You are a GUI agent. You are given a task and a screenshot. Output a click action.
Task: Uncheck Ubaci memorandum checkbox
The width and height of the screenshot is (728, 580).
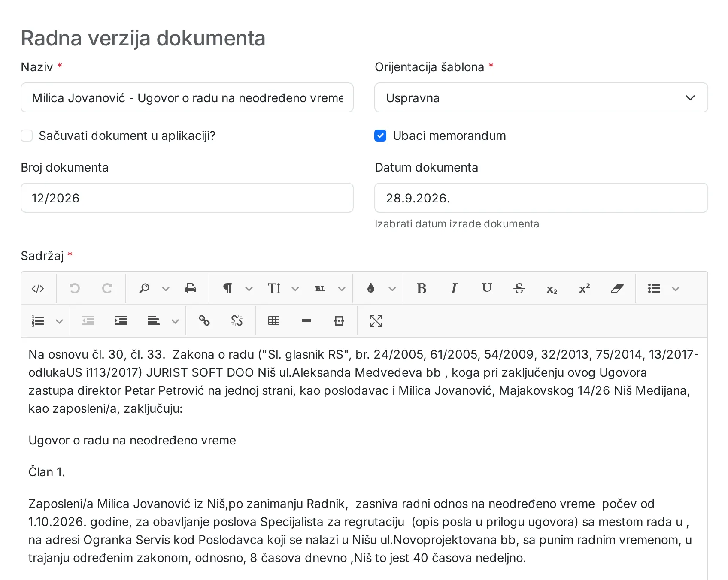(x=380, y=136)
